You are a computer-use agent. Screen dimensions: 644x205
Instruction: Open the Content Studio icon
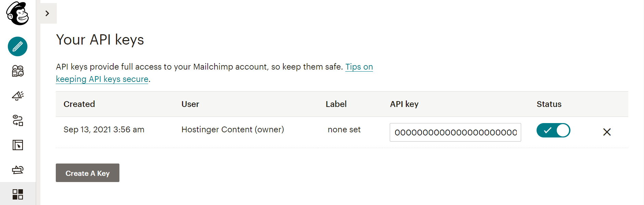[x=18, y=170]
